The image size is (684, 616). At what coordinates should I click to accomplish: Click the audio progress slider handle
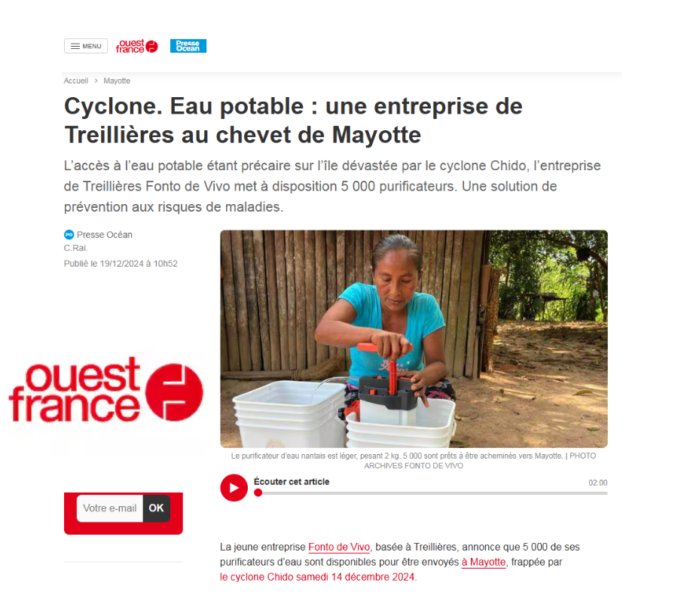[x=258, y=492]
